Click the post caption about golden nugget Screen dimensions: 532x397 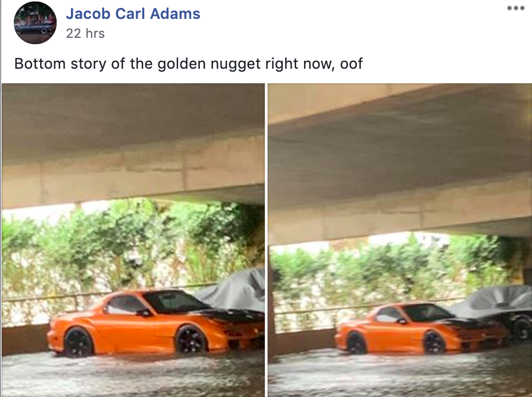(x=188, y=64)
